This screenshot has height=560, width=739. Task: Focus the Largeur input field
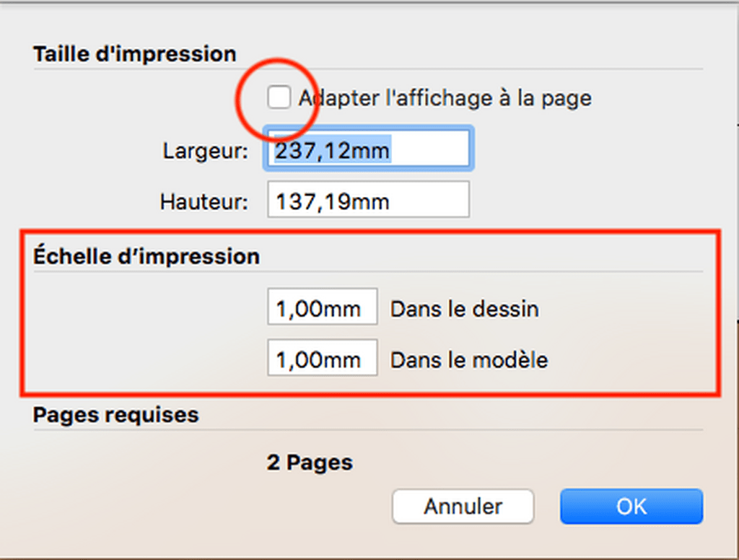369,149
